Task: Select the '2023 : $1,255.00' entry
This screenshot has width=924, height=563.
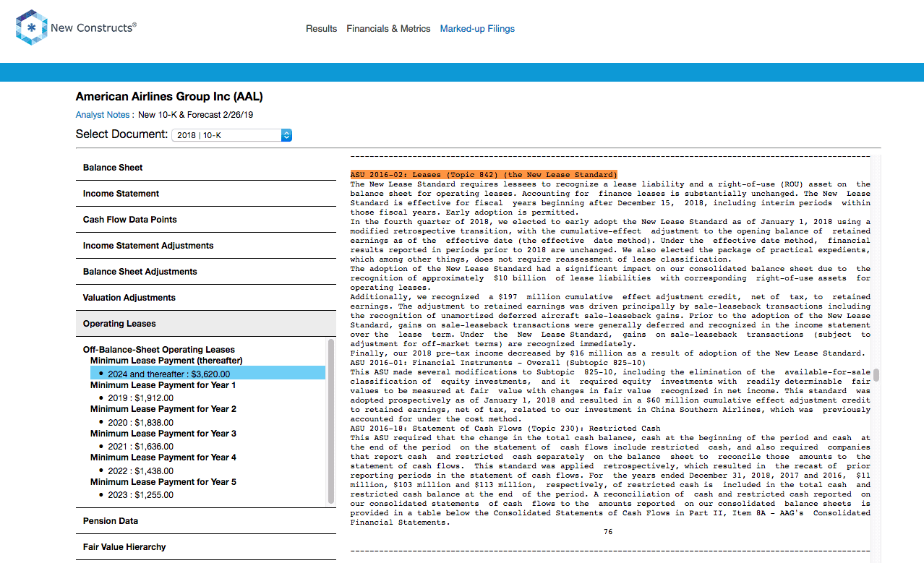Action: [x=140, y=495]
